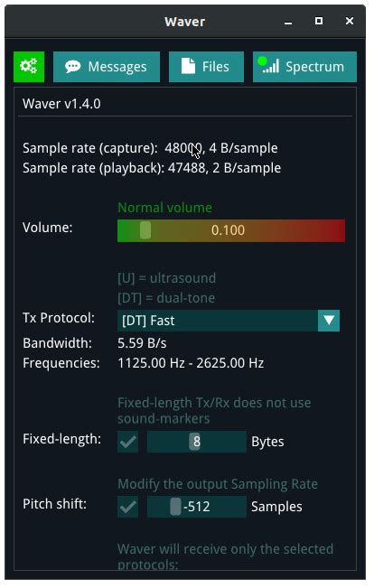Click the Fixed-length Bytes slider showing 8
The width and height of the screenshot is (374, 588).
point(197,442)
